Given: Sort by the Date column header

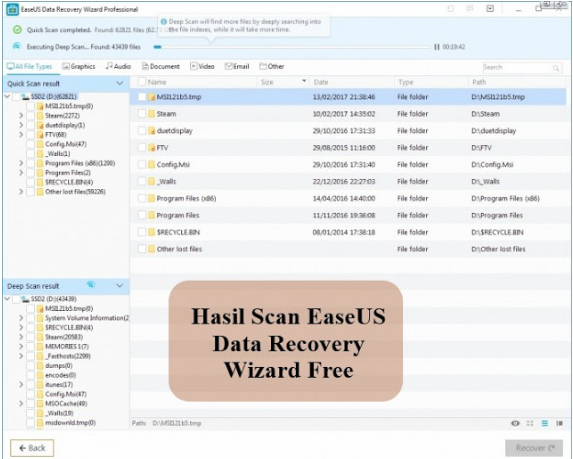Looking at the screenshot, I should tap(321, 82).
